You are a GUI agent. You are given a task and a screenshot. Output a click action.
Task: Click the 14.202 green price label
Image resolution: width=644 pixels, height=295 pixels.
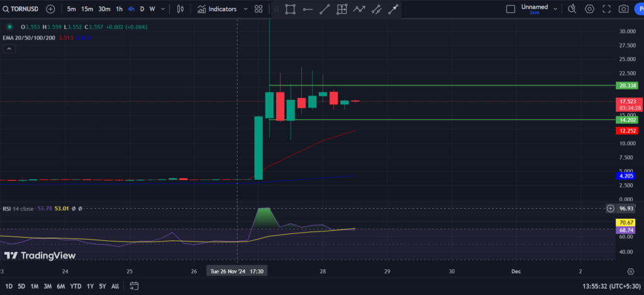tap(626, 120)
